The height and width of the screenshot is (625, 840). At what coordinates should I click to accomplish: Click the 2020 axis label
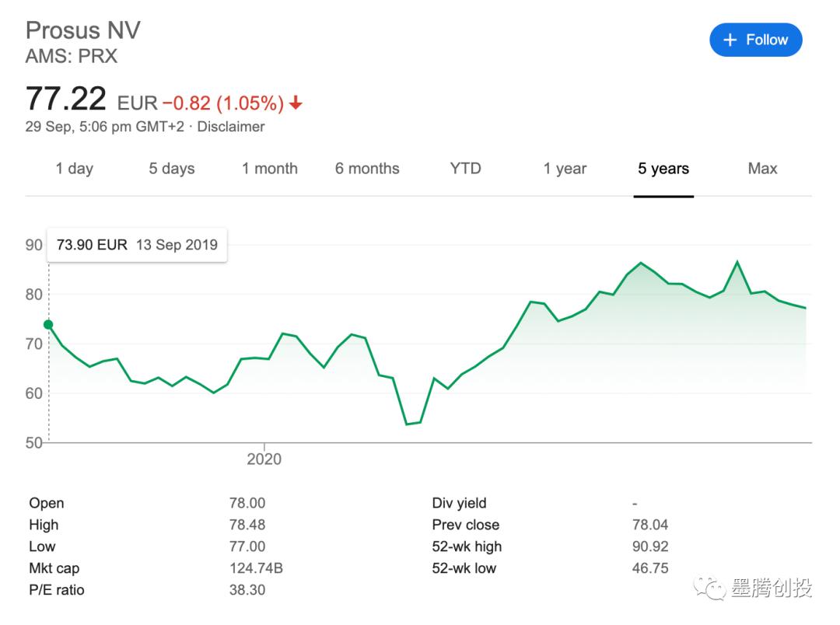point(264,459)
